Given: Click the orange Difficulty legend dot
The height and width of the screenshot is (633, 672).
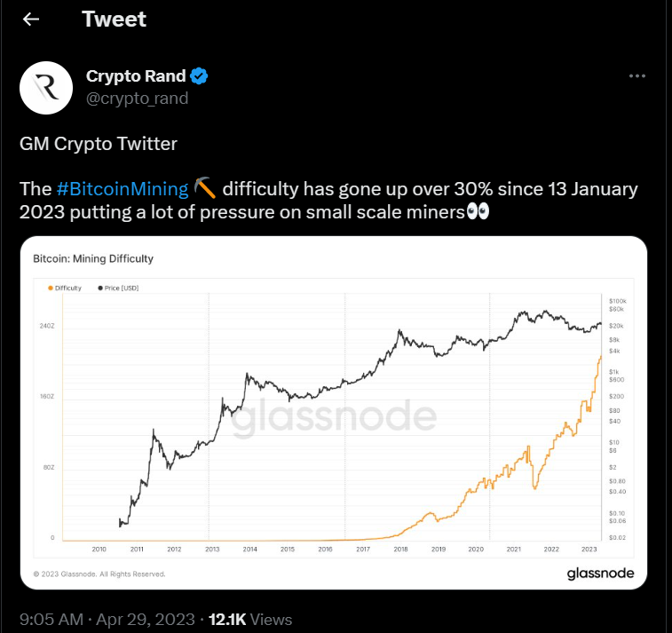Looking at the screenshot, I should pyautogui.click(x=50, y=288).
